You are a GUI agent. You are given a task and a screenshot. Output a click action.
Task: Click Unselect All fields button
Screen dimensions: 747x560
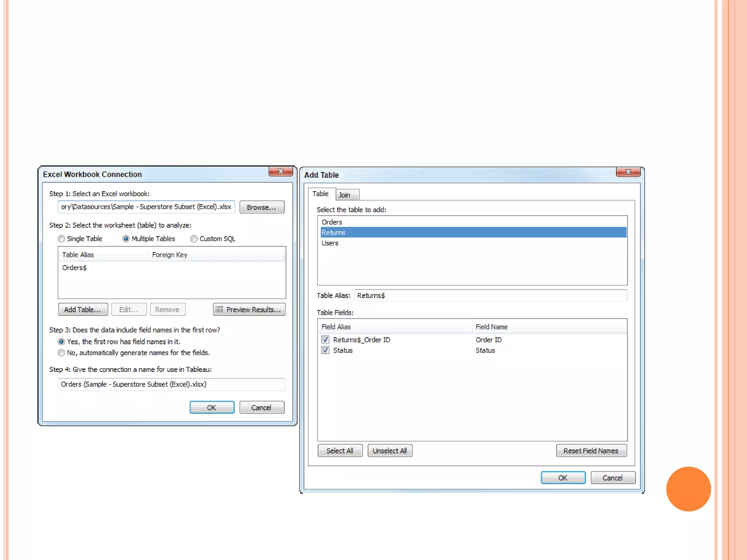(390, 451)
